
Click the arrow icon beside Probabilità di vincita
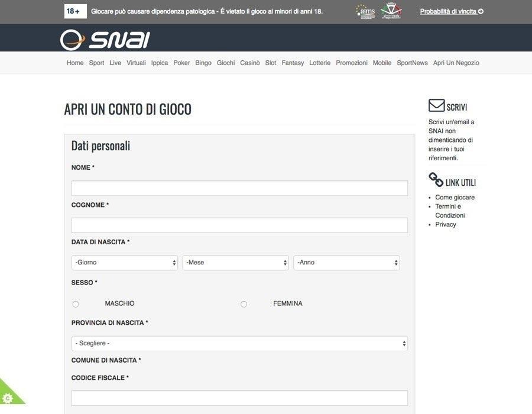pos(480,10)
